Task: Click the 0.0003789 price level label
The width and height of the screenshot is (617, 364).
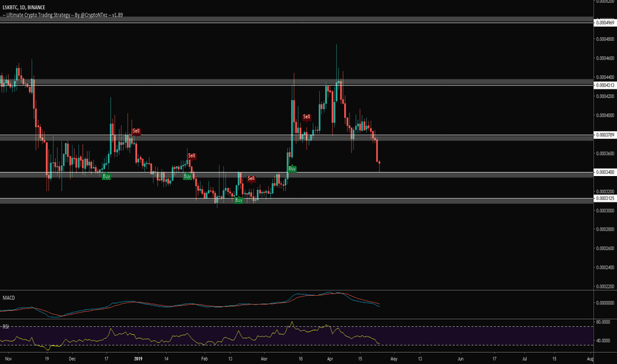Action: [x=605, y=135]
